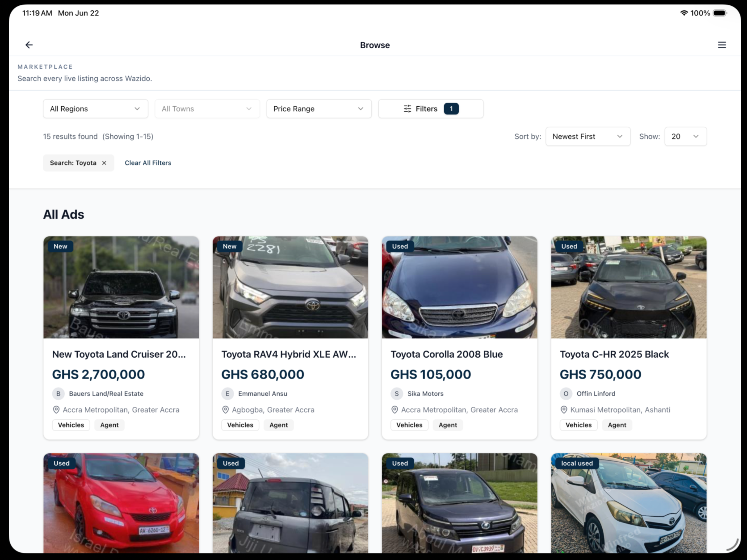Click Agent tag on C-HR card
The image size is (747, 560).
tap(617, 425)
